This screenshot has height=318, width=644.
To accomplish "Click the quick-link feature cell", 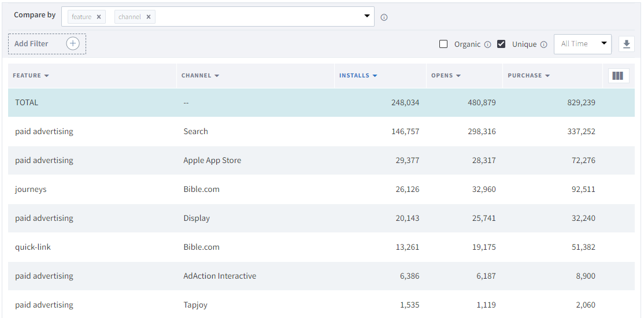I will (33, 247).
